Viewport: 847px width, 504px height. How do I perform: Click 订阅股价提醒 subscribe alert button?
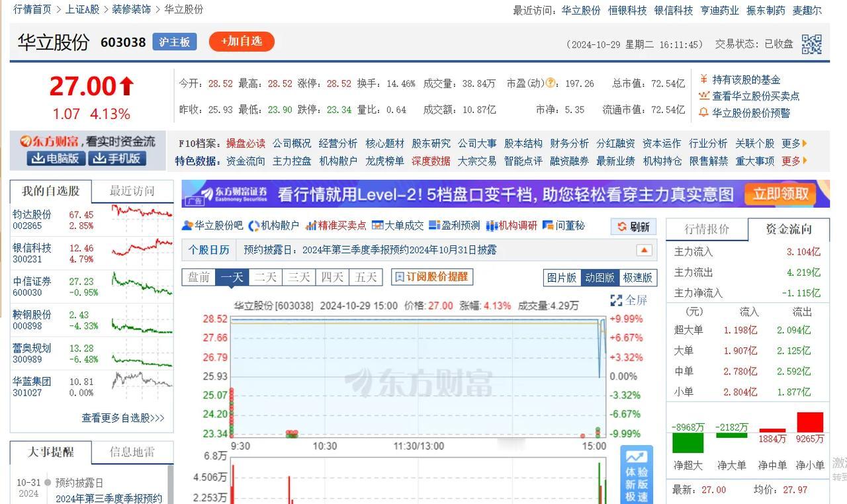coord(432,276)
